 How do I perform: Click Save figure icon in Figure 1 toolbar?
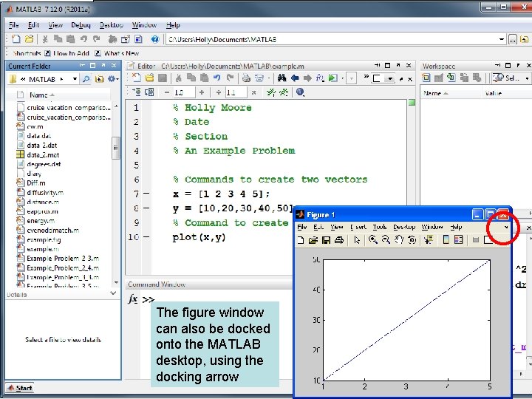click(326, 240)
